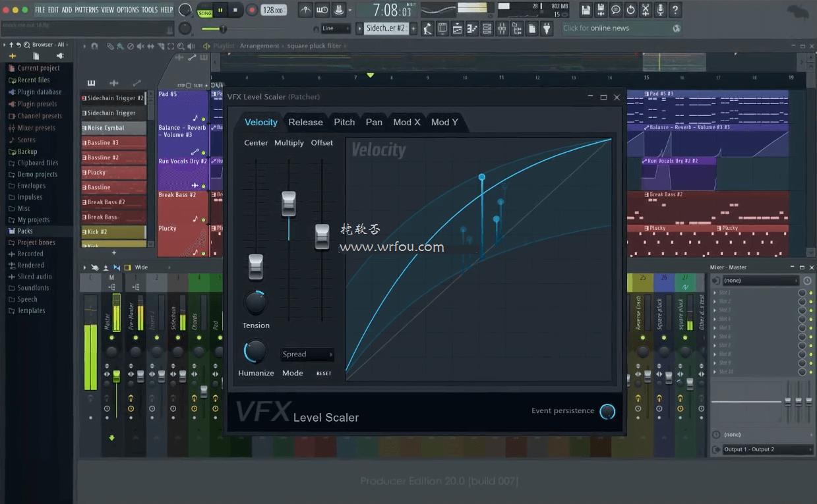Screen dimensions: 817x504
Task: Click the pause button
Action: tap(221, 10)
